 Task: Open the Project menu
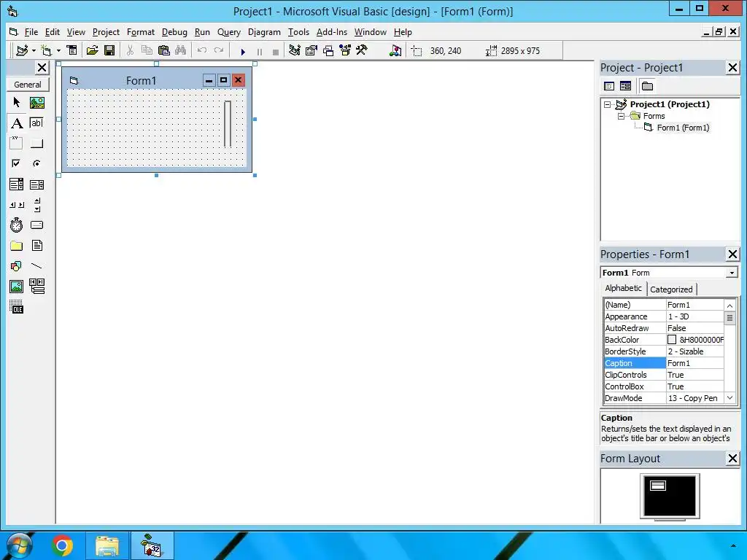pos(106,32)
